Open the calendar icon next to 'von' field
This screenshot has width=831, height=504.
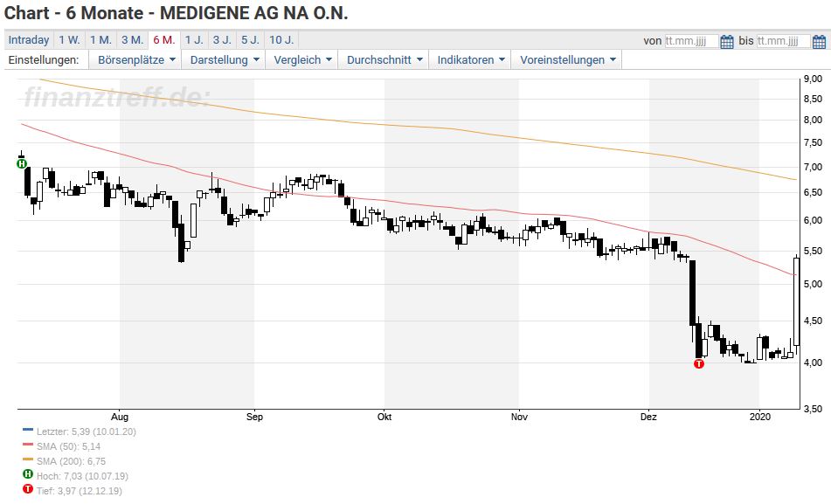pos(727,41)
